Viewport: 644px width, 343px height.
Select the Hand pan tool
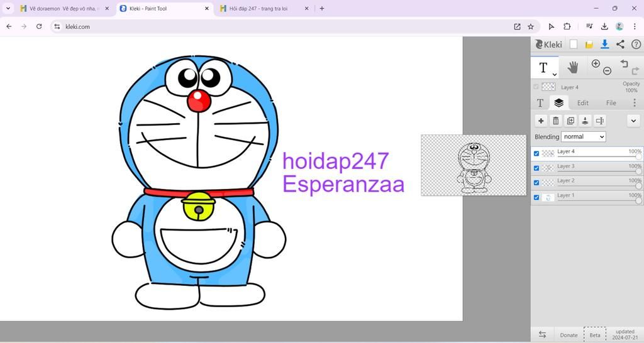tap(572, 67)
